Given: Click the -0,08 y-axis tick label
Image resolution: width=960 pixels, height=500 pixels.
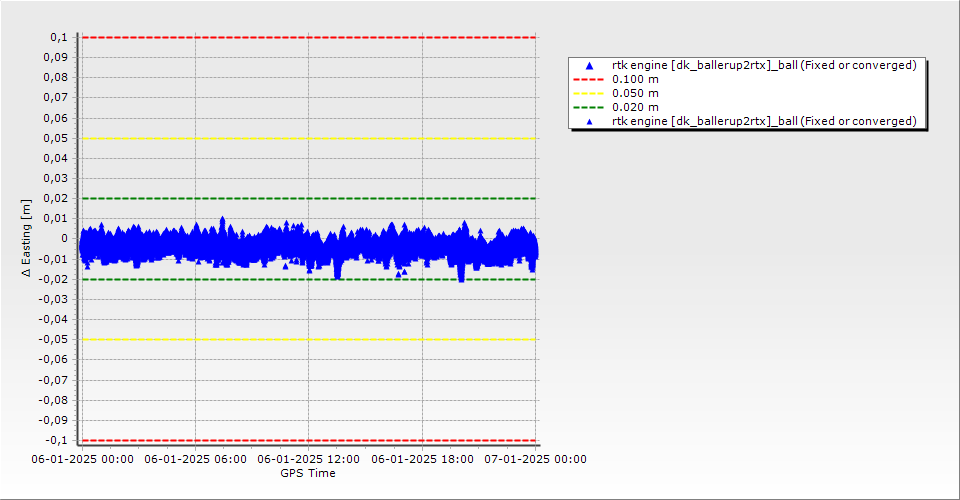Looking at the screenshot, I should click(x=53, y=400).
